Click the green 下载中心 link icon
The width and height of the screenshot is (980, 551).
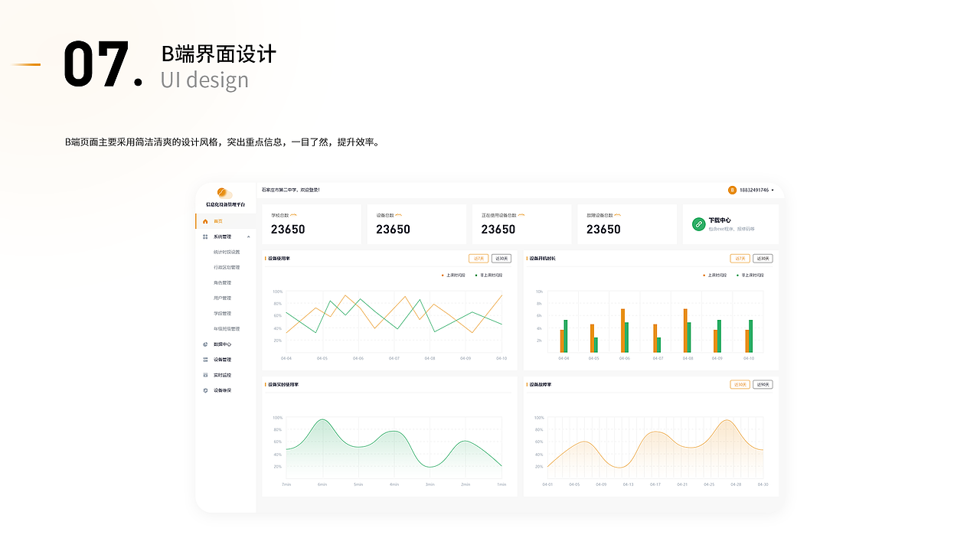[697, 223]
